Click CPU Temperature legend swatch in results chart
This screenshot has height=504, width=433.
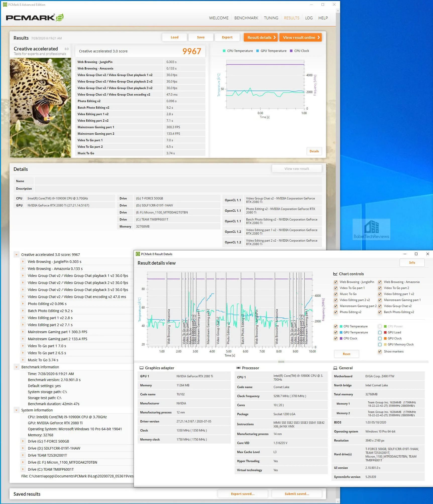coord(224,51)
